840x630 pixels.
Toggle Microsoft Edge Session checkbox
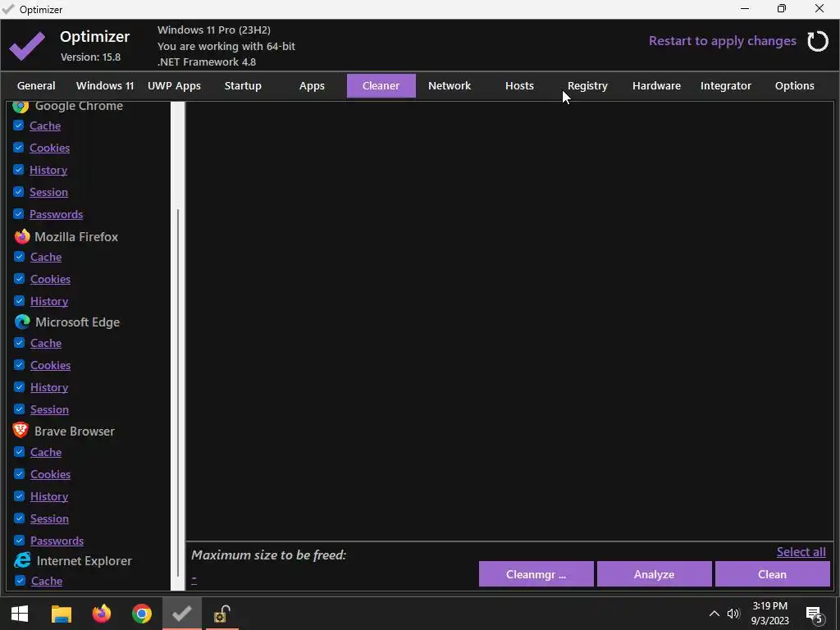pos(20,409)
